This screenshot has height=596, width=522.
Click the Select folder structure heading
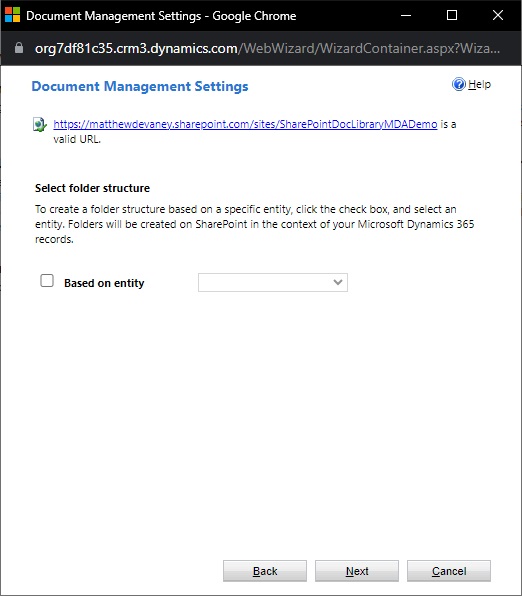tap(92, 188)
